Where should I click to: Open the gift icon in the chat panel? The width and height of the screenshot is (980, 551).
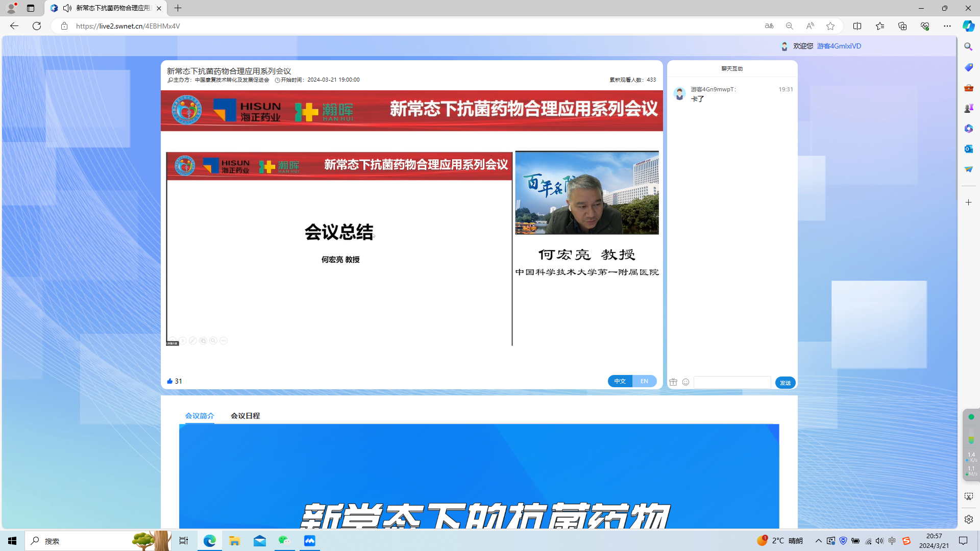pos(673,382)
